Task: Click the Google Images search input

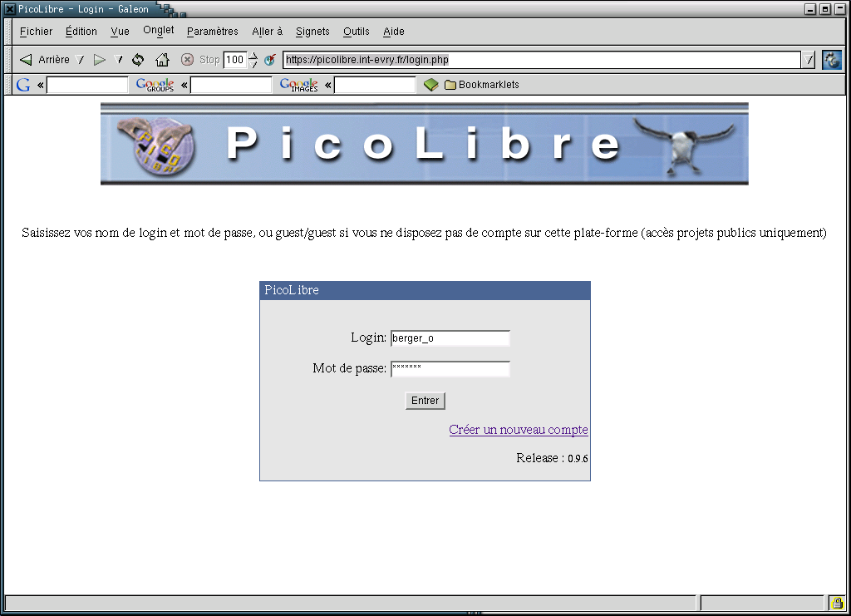Action: pyautogui.click(x=375, y=85)
